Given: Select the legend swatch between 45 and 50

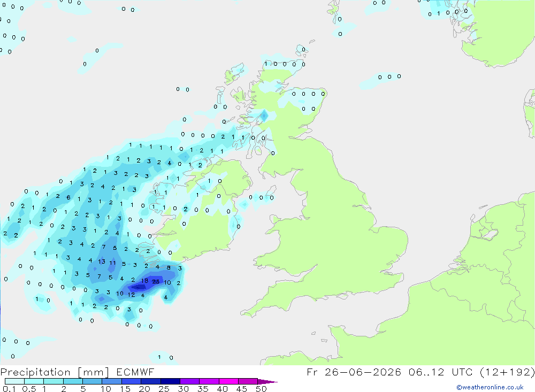Looking at the screenshot, I should click(x=248, y=381).
